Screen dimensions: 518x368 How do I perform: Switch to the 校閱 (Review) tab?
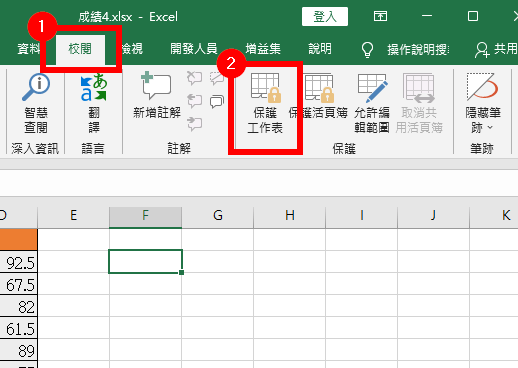tap(80, 49)
